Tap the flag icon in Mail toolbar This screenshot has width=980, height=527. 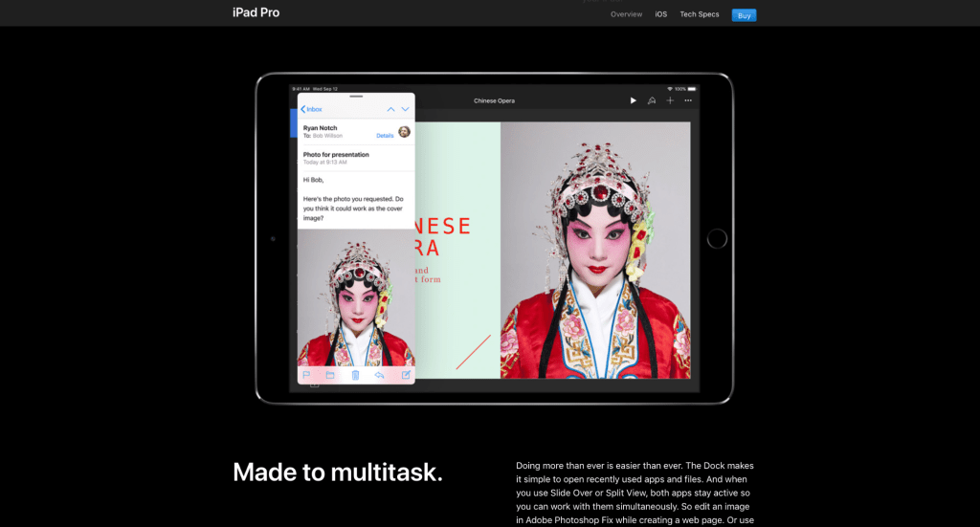click(307, 375)
